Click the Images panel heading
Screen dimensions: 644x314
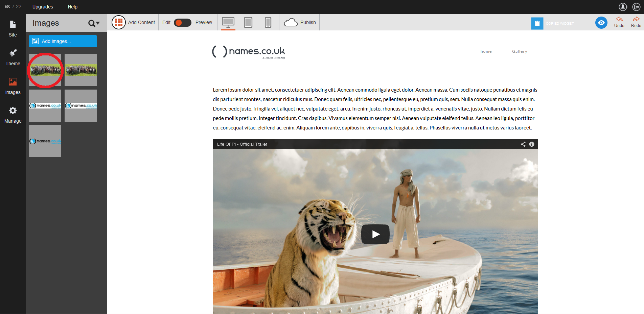click(46, 23)
